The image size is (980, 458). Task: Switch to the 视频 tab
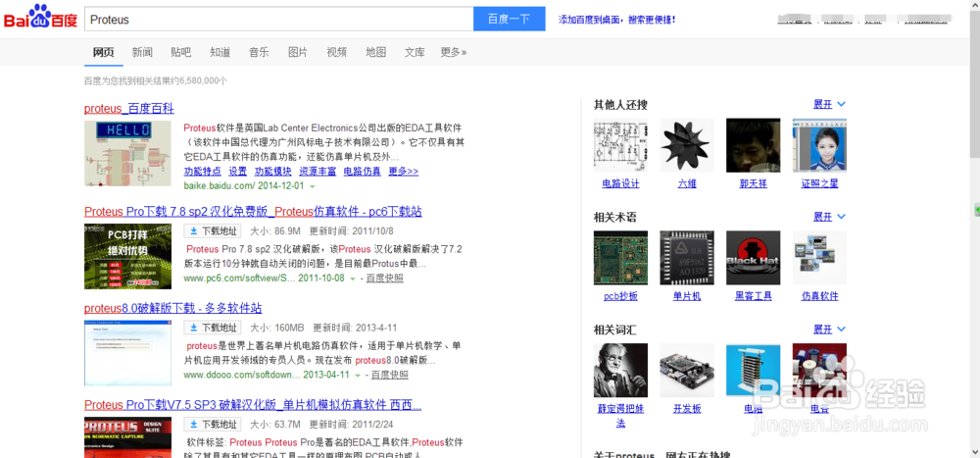click(x=336, y=52)
